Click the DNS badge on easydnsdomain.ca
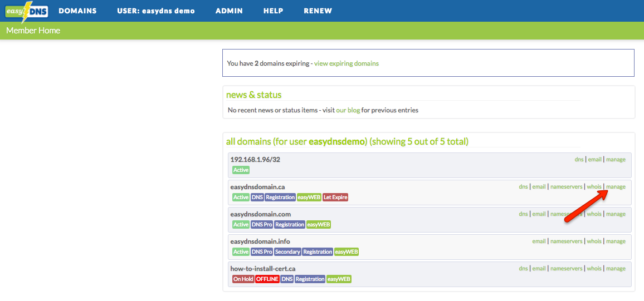Screen dimensions: 644x301 [x=257, y=198]
